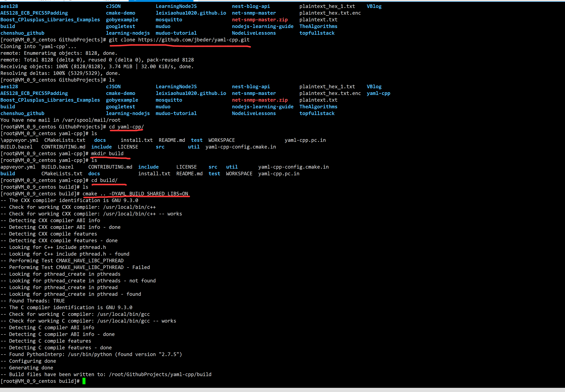Open the GitHub yaml-cpp clone URL
This screenshot has height=392, width=565.
(x=193, y=40)
